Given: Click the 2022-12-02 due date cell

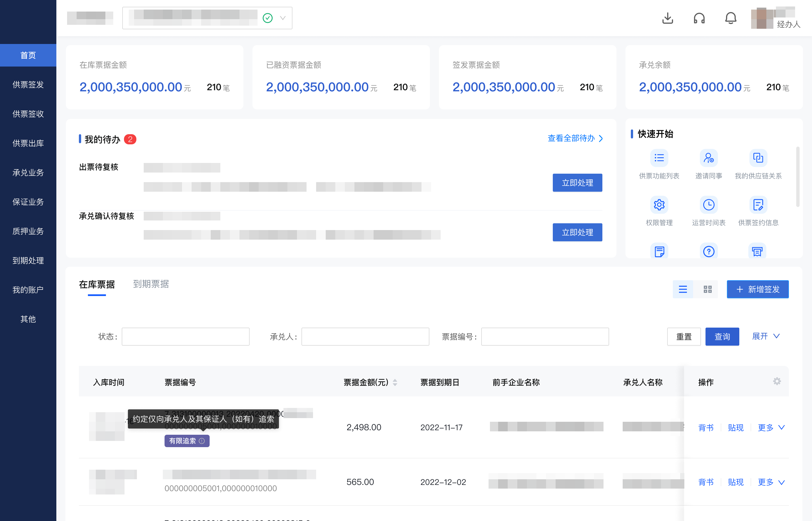Looking at the screenshot, I should 443,482.
